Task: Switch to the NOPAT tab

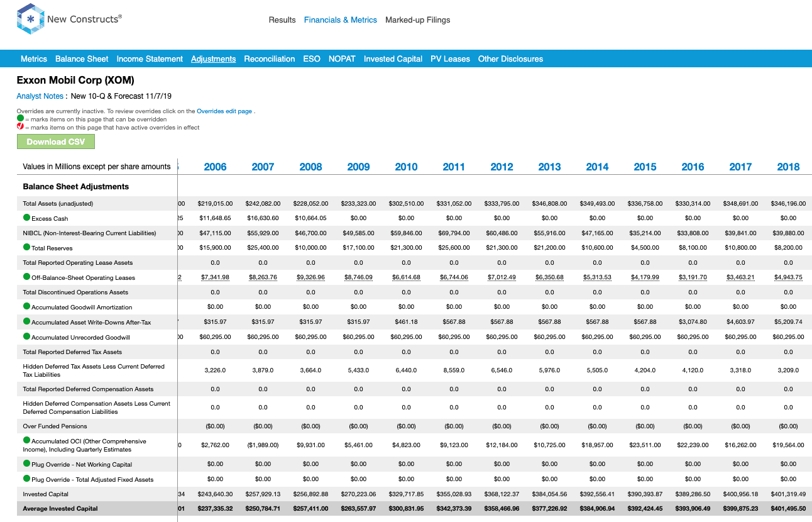Action: 342,59
